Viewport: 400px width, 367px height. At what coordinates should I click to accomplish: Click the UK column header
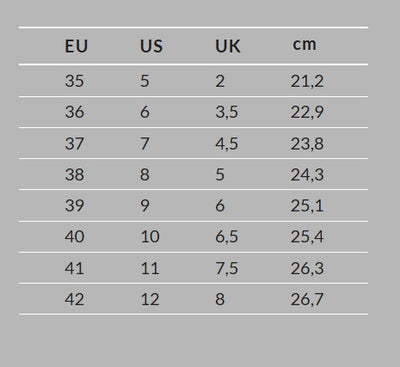228,46
